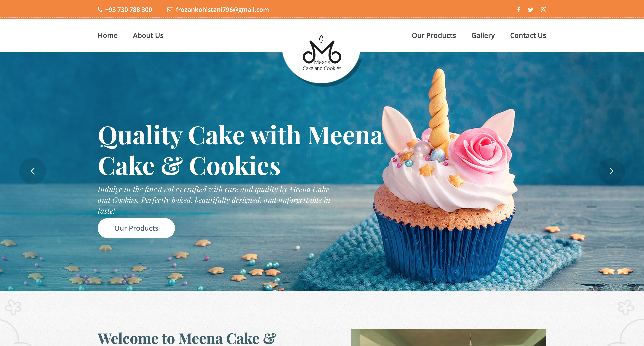The height and width of the screenshot is (346, 644).
Task: Call the phone number +93 730 788 300
Action: pyautogui.click(x=128, y=10)
